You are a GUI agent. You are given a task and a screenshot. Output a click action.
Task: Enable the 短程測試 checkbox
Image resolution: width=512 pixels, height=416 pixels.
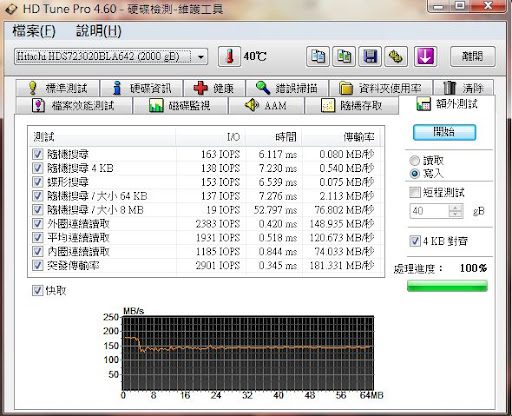click(x=415, y=192)
